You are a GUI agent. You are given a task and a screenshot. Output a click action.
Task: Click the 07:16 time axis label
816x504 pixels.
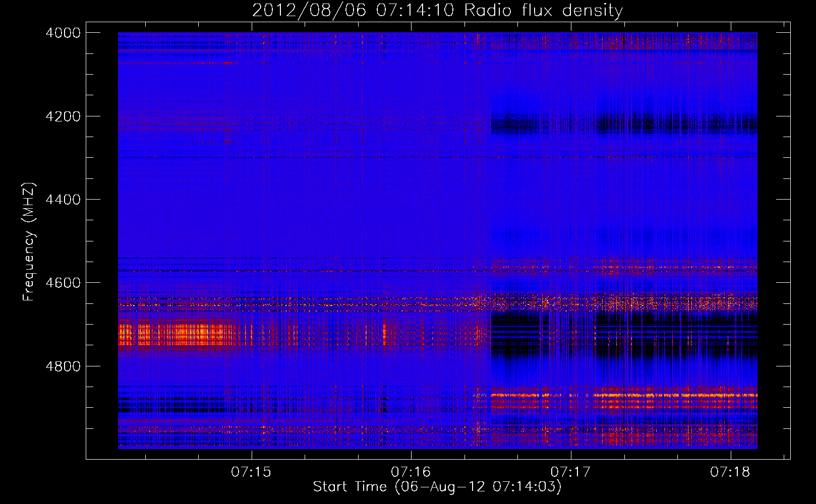[411, 472]
